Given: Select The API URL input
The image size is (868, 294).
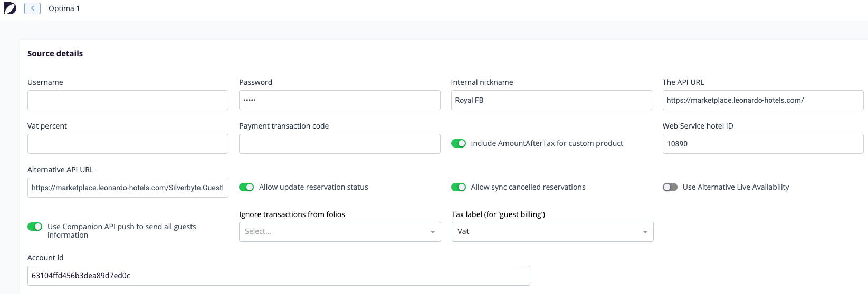Looking at the screenshot, I should point(763,100).
